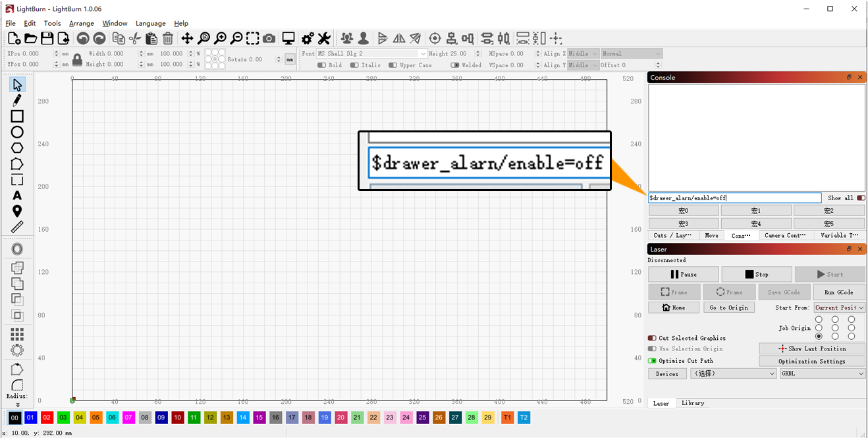
Task: Click the lock aspect ratio padlock
Action: pos(77,59)
